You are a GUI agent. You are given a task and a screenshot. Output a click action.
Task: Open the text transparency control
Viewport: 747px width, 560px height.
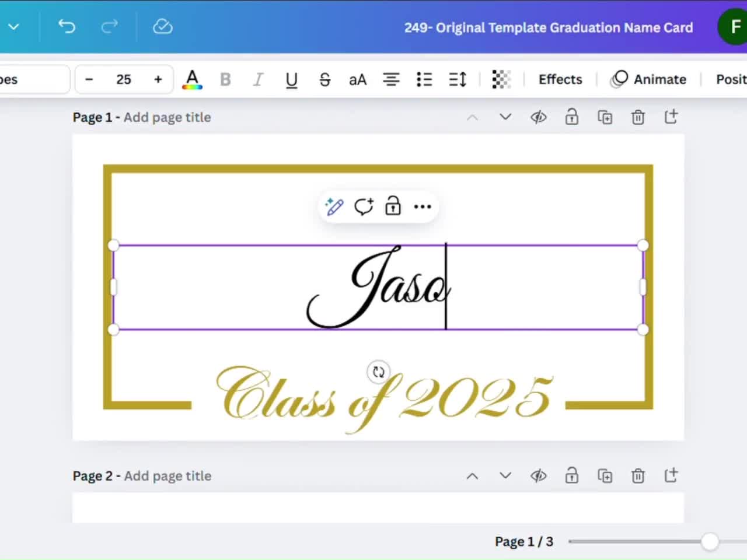click(x=501, y=79)
